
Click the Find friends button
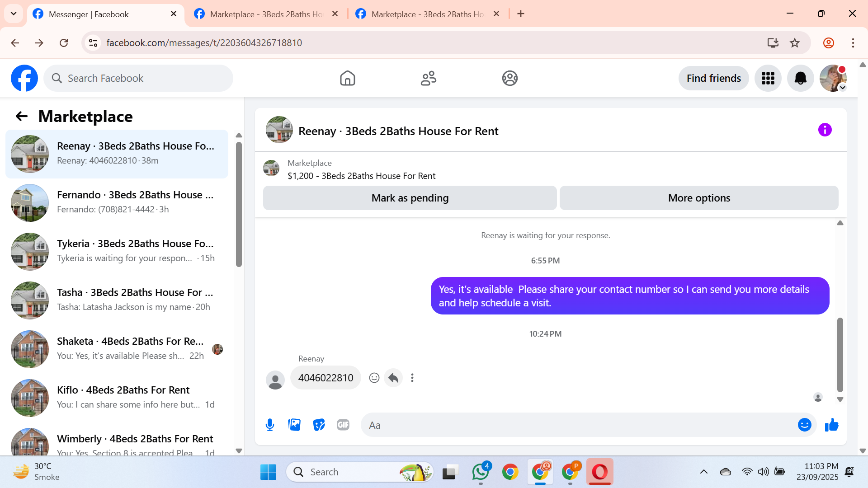pos(713,78)
